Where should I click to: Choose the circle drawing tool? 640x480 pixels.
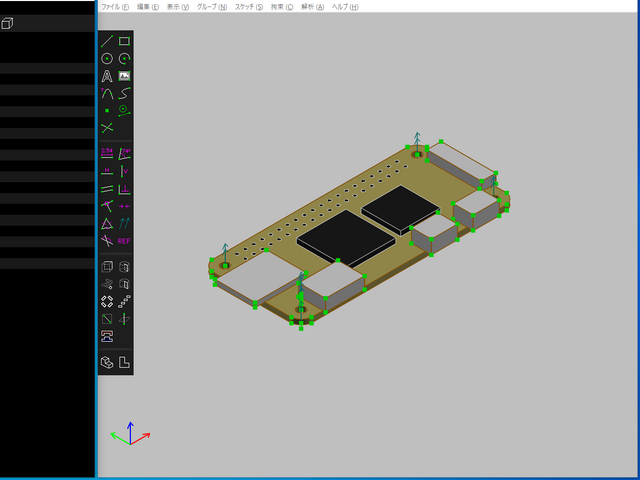(107, 59)
